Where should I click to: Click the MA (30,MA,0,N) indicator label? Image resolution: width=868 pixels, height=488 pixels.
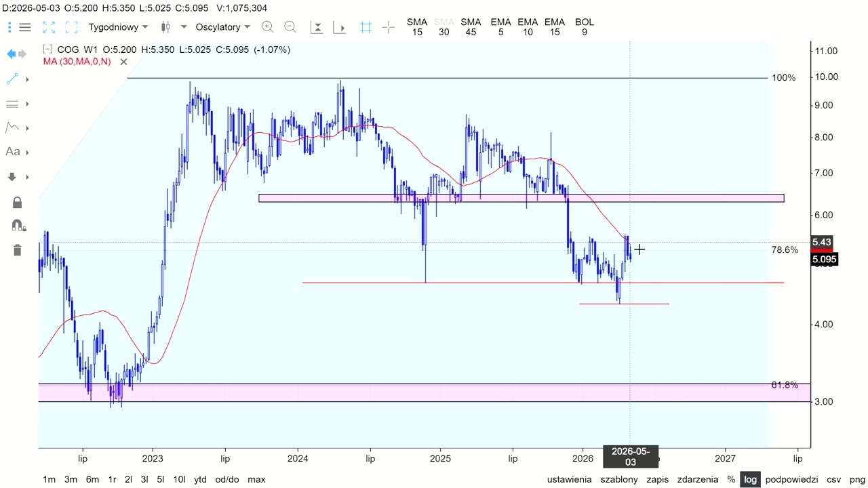point(77,62)
